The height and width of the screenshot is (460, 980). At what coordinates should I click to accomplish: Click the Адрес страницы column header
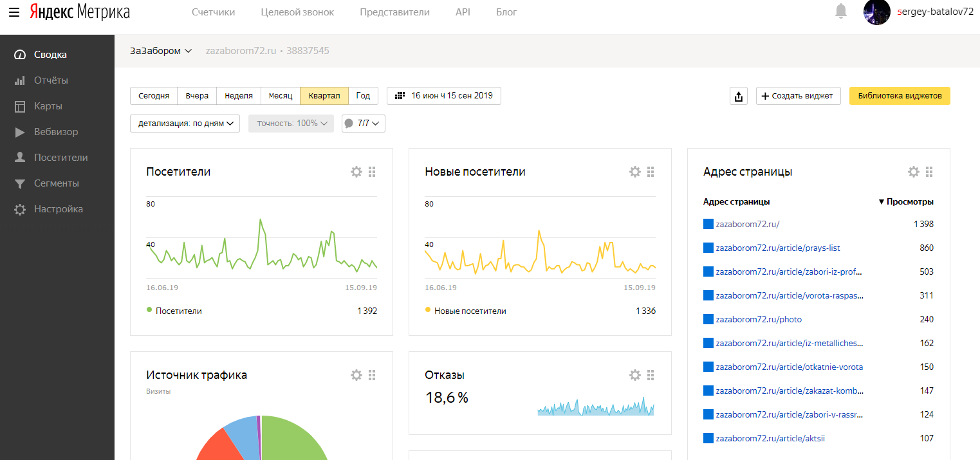coord(737,201)
